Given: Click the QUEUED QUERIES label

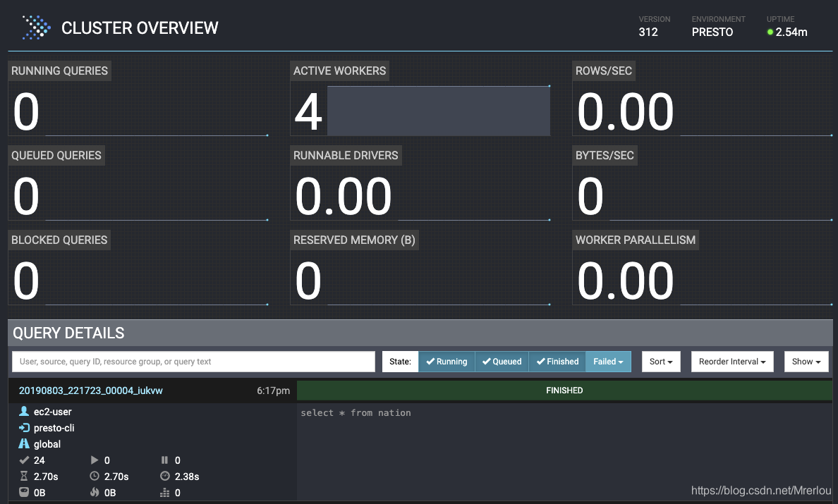Looking at the screenshot, I should (x=56, y=155).
